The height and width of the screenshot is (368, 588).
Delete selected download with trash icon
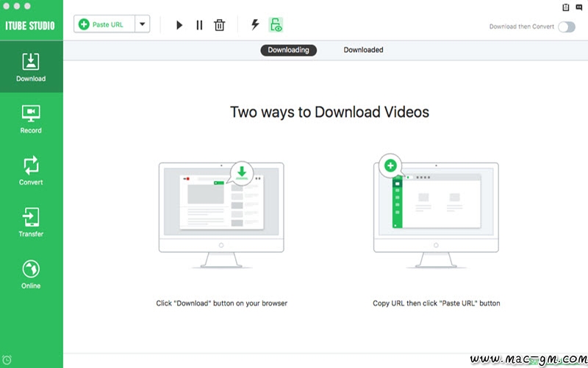click(219, 25)
